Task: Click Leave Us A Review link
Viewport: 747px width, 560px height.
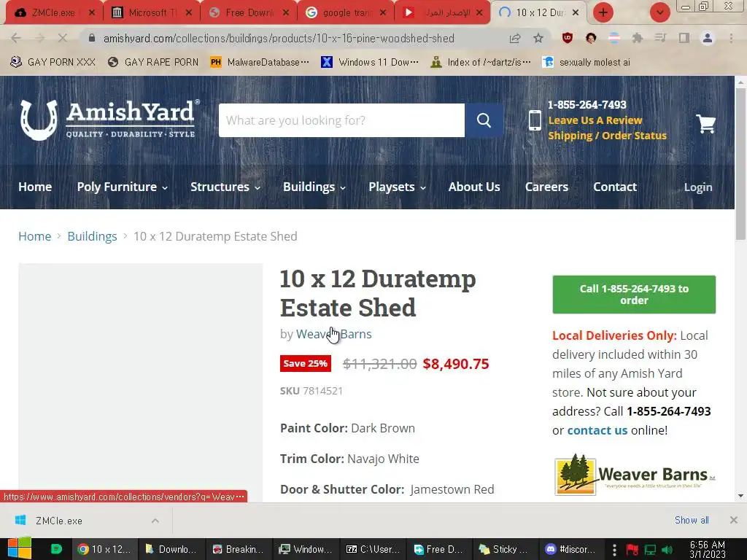Action: (595, 120)
